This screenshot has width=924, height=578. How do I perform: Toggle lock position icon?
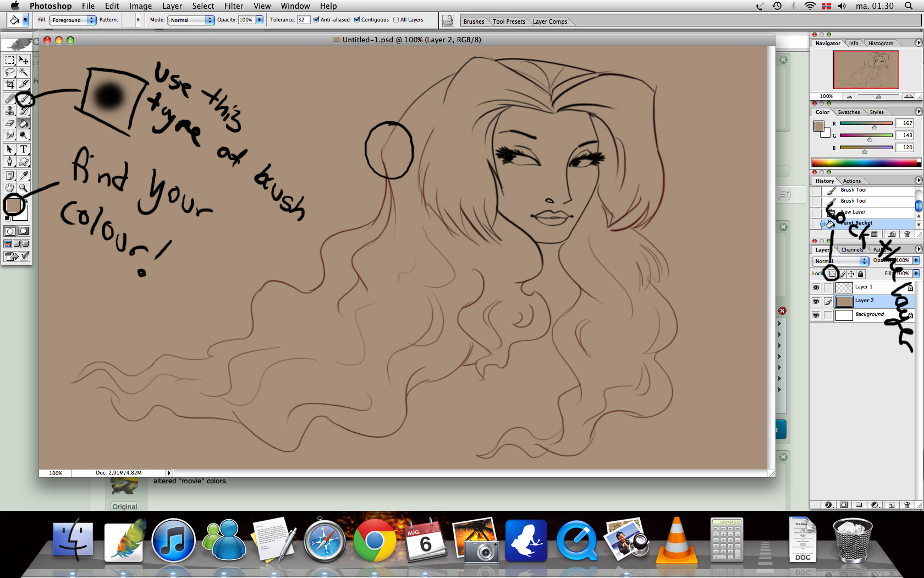click(x=851, y=274)
